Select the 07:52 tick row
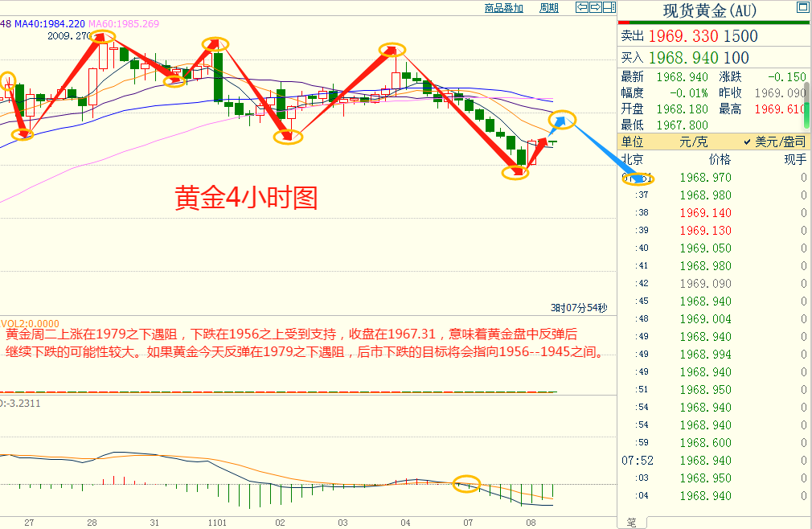The image size is (812, 529). click(x=715, y=461)
